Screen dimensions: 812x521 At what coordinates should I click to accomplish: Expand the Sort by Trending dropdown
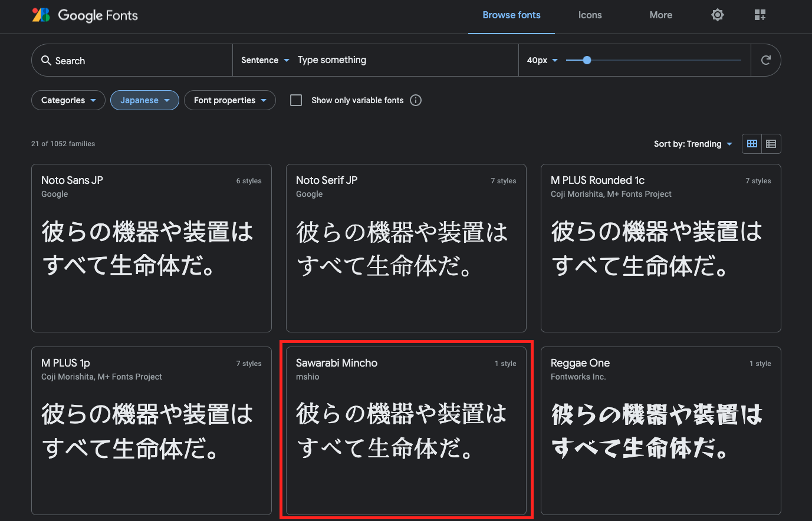pos(693,143)
